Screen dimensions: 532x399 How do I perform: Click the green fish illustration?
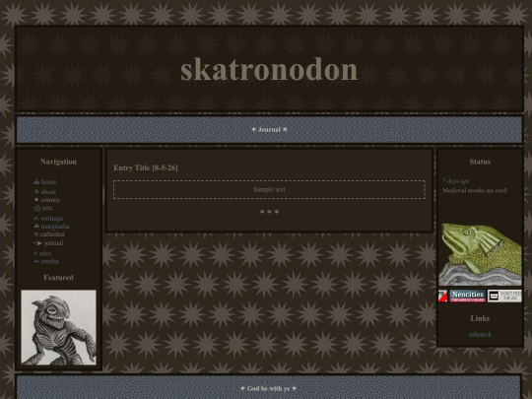pos(480,254)
